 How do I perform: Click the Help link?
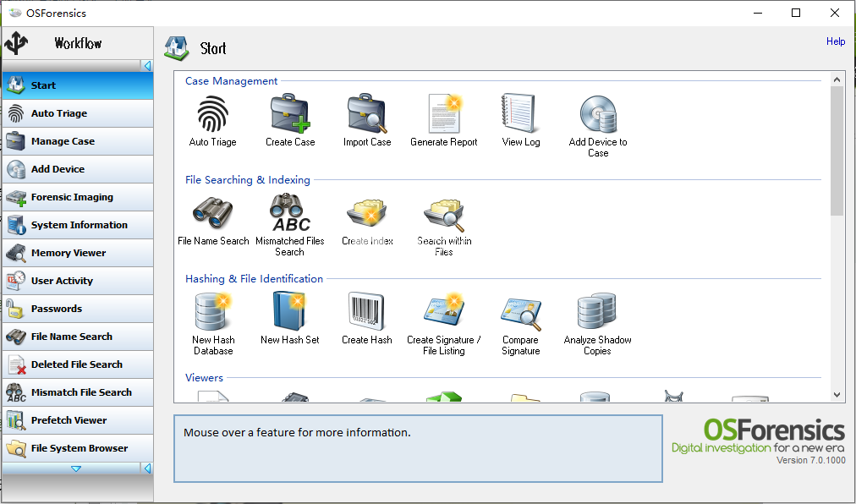pyautogui.click(x=835, y=41)
